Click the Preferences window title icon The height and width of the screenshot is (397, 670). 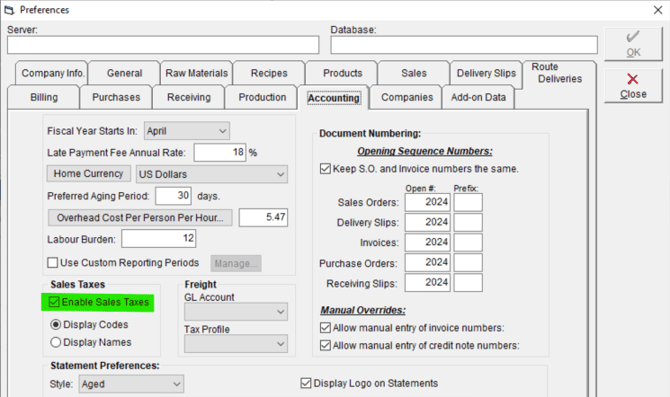pos(9,10)
